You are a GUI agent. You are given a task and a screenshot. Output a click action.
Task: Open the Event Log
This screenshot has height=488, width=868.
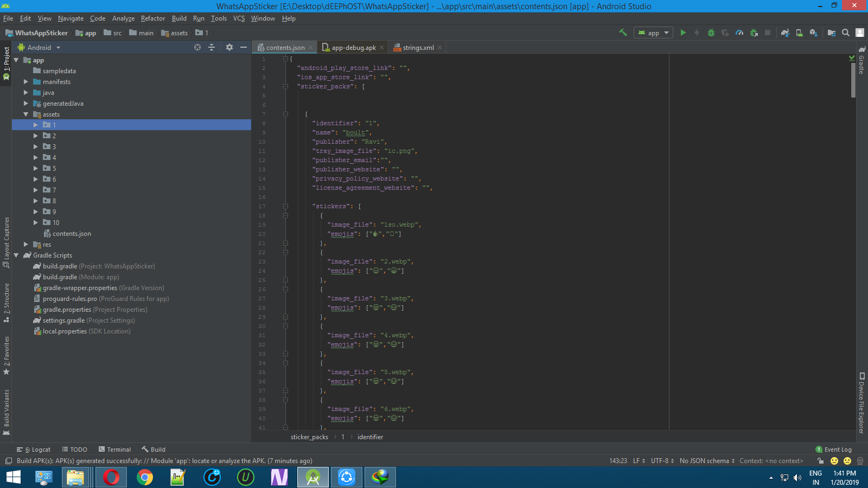(834, 450)
